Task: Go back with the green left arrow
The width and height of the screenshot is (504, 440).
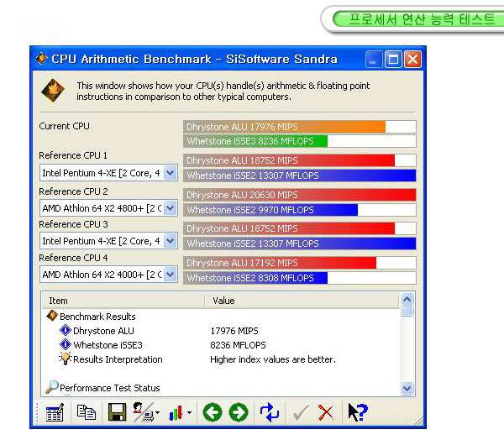Action: tap(213, 412)
